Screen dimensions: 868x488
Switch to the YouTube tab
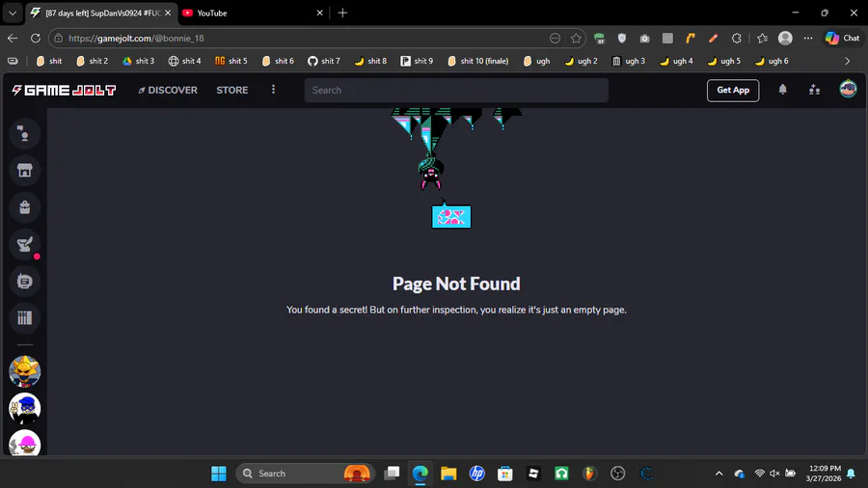pyautogui.click(x=254, y=13)
